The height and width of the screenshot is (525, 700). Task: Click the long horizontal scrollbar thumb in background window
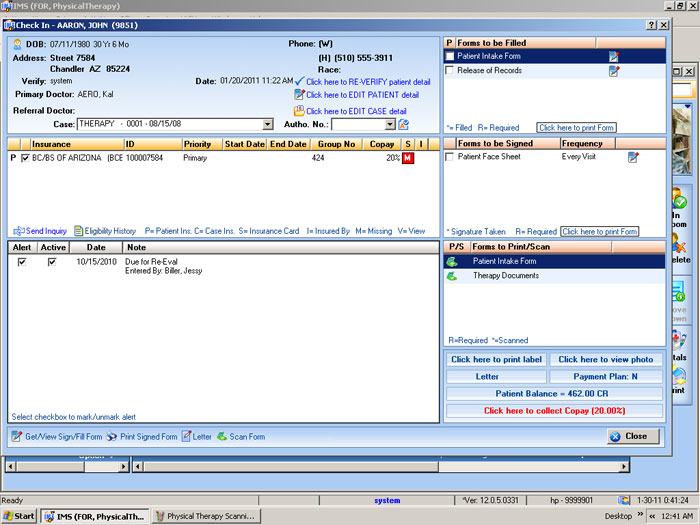click(x=291, y=467)
